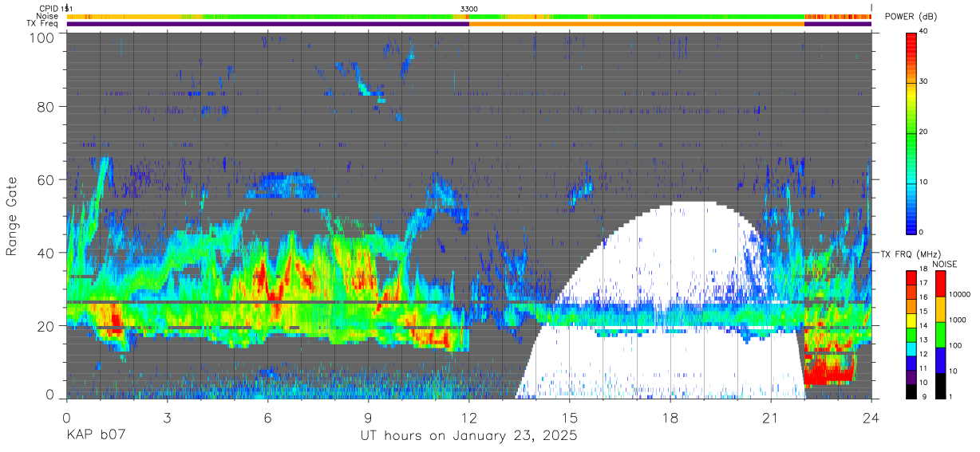Click the "10000" label on the NOISE scale
This screenshot has width=980, height=452.
(960, 295)
